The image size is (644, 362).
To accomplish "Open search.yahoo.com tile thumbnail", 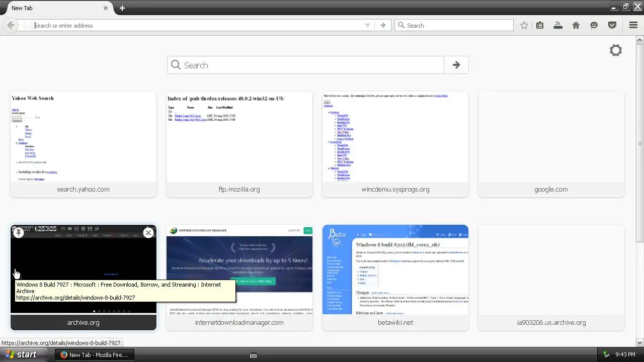I will (84, 137).
